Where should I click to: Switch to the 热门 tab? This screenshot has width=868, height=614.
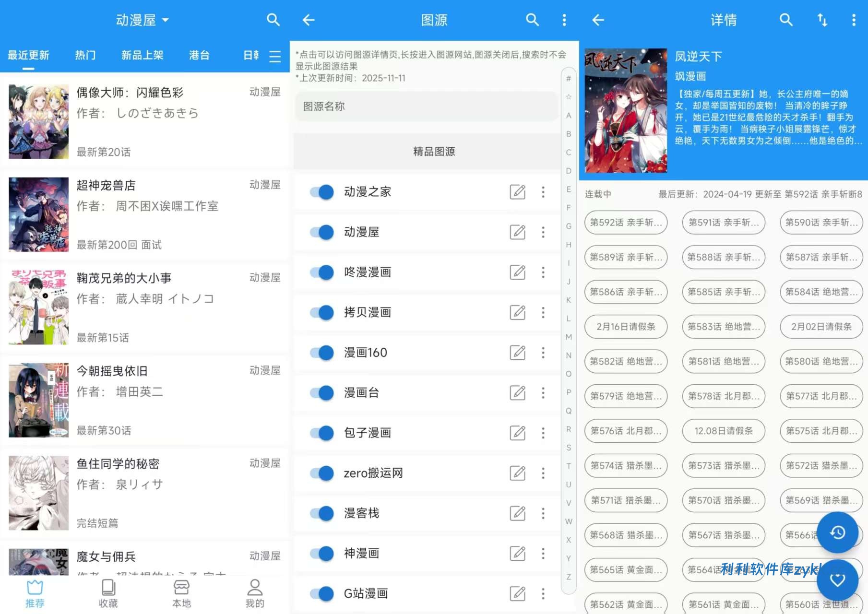[85, 55]
